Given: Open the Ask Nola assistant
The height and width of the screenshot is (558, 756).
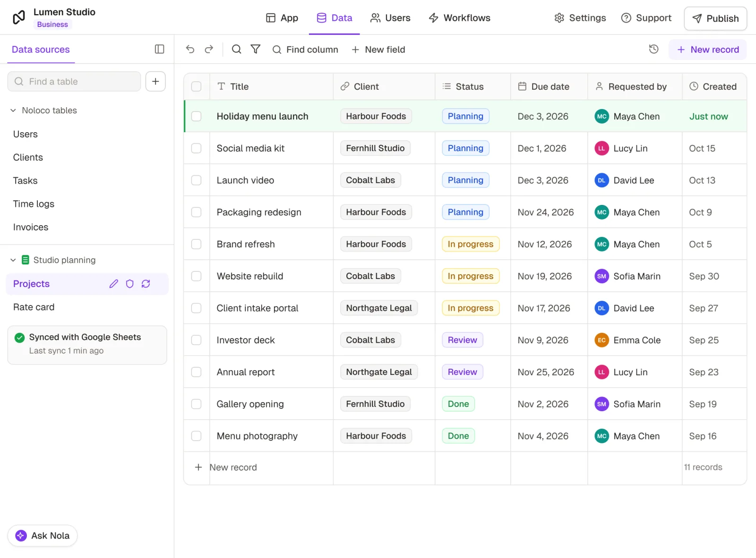Looking at the screenshot, I should tap(43, 535).
